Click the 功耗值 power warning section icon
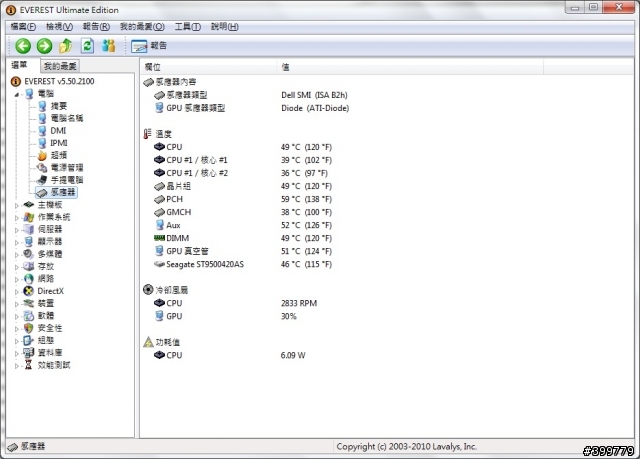 pyautogui.click(x=148, y=342)
